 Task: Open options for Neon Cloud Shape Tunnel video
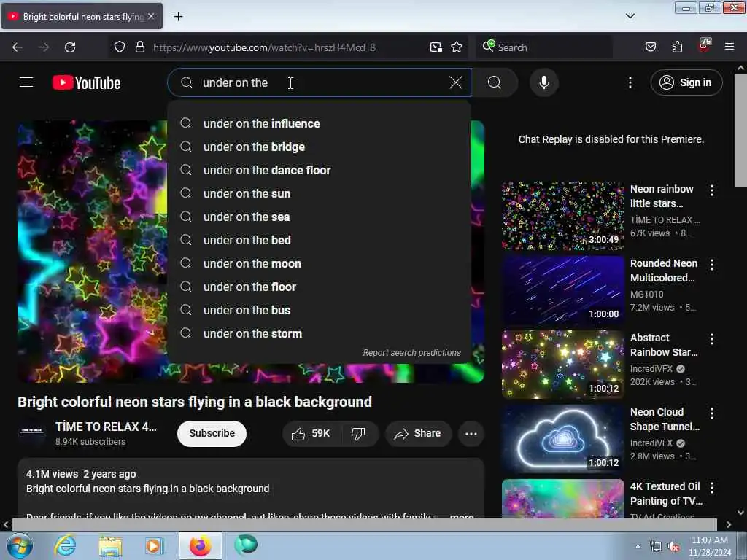(x=712, y=413)
